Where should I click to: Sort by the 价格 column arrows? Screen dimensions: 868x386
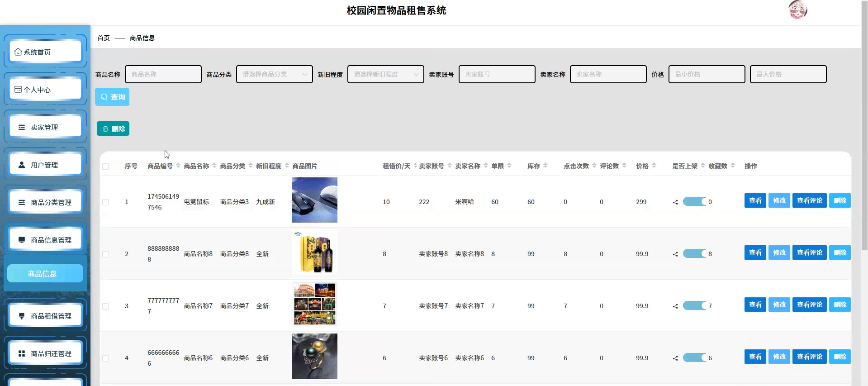(x=654, y=166)
